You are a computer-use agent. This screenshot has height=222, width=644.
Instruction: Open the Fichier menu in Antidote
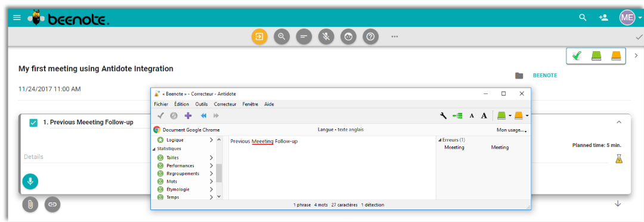(161, 104)
